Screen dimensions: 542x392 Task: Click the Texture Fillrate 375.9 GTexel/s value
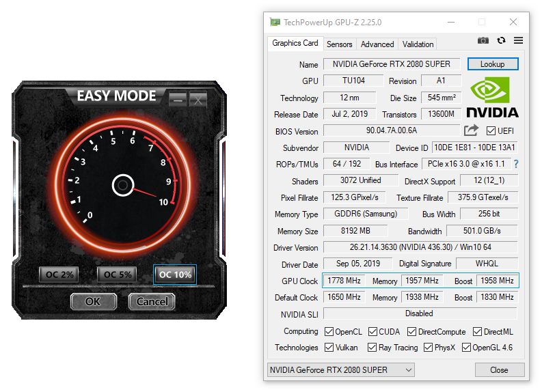click(483, 197)
